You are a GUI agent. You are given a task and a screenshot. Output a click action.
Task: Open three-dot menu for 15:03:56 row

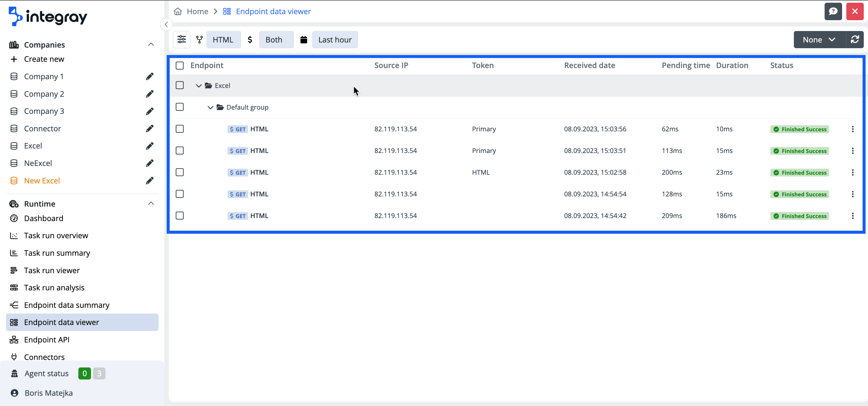[x=853, y=129]
